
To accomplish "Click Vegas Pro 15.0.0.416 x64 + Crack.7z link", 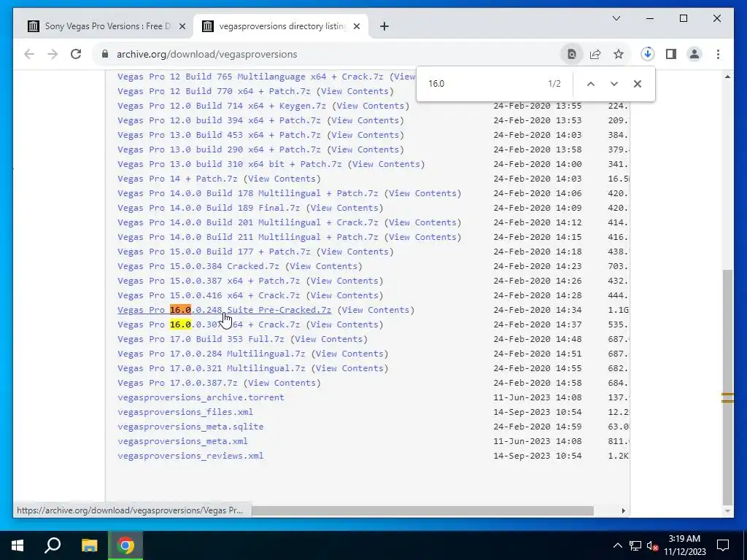I will coord(209,295).
